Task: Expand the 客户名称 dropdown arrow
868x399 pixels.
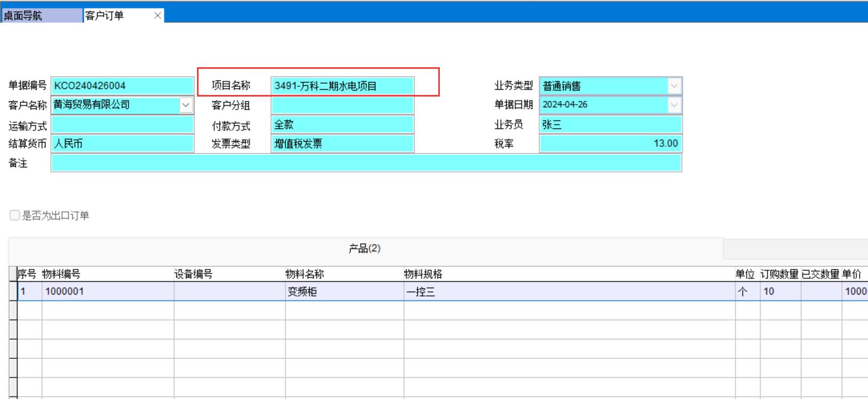Action: pos(186,105)
